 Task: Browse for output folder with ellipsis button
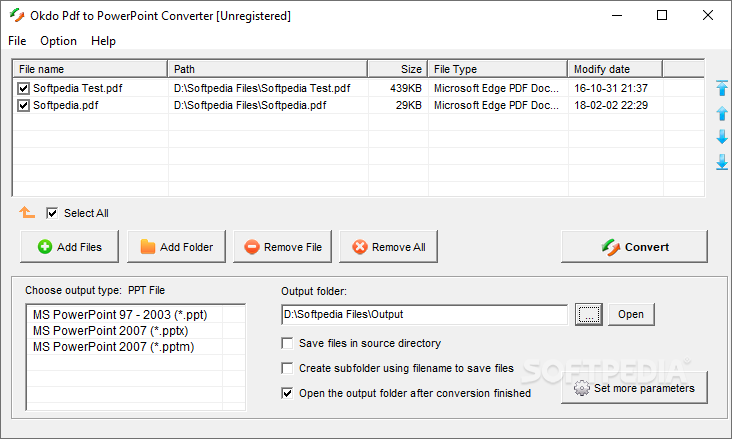(x=589, y=314)
